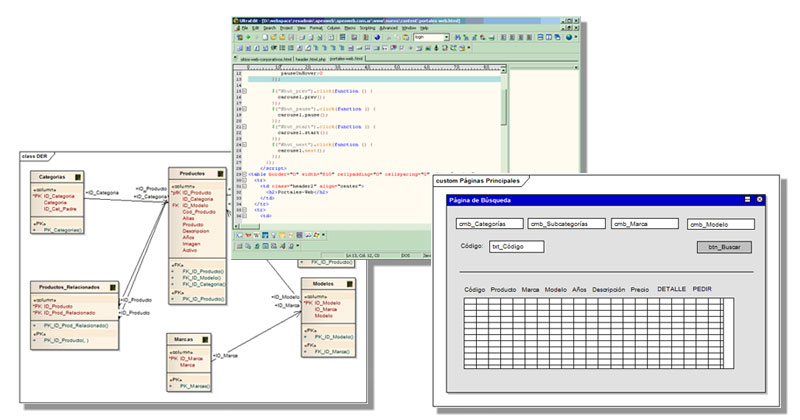Click the Earth globe icon at the toolbar end
The width and height of the screenshot is (800, 420).
[569, 37]
